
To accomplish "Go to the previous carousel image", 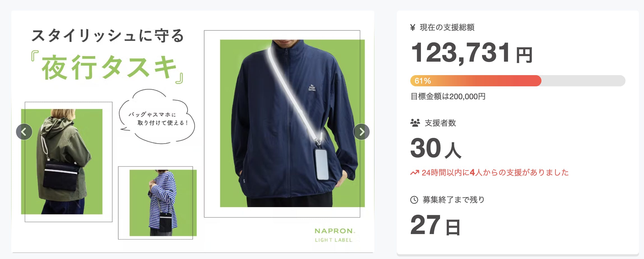I will coord(24,132).
